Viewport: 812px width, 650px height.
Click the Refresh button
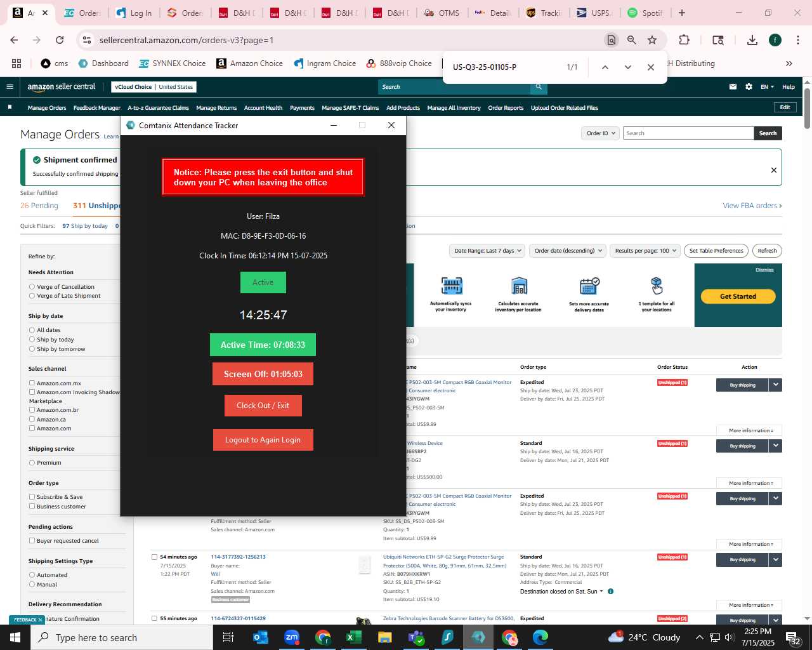click(767, 251)
